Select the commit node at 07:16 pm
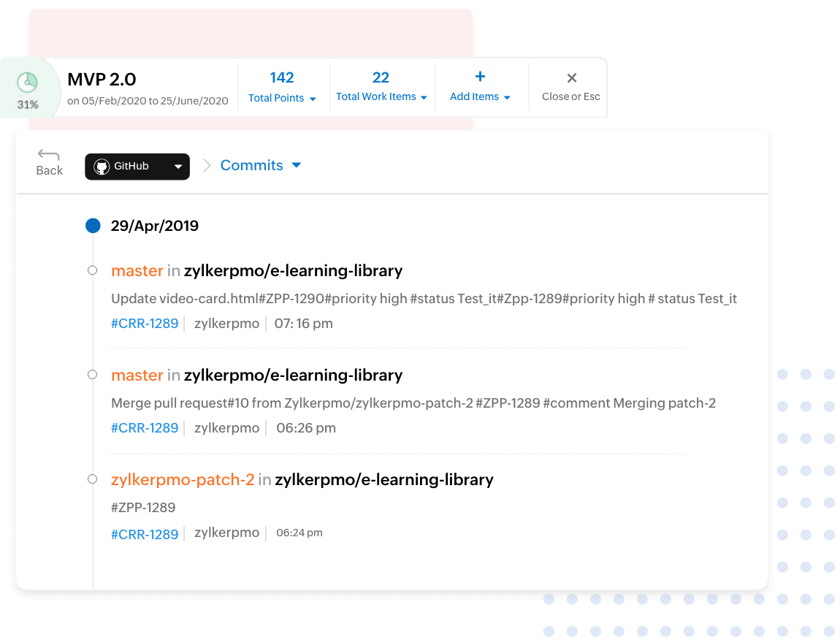 point(92,270)
